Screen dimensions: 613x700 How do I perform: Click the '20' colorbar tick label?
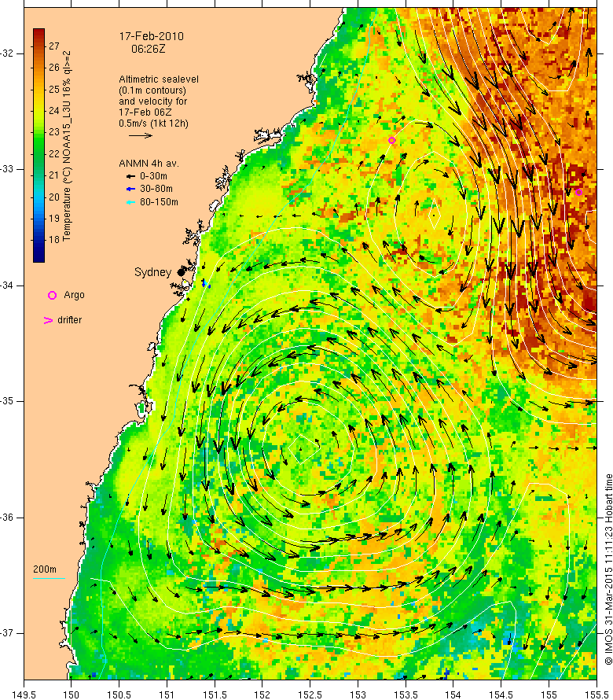pyautogui.click(x=54, y=197)
